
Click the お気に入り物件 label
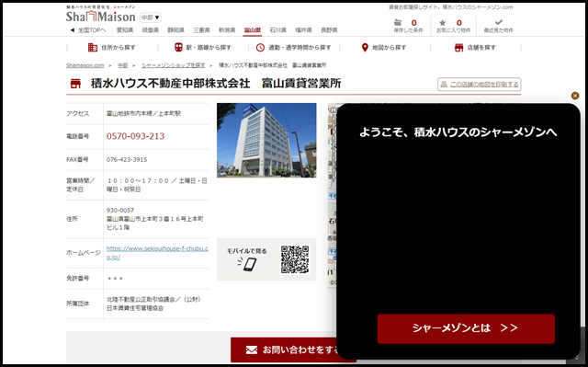(x=453, y=30)
